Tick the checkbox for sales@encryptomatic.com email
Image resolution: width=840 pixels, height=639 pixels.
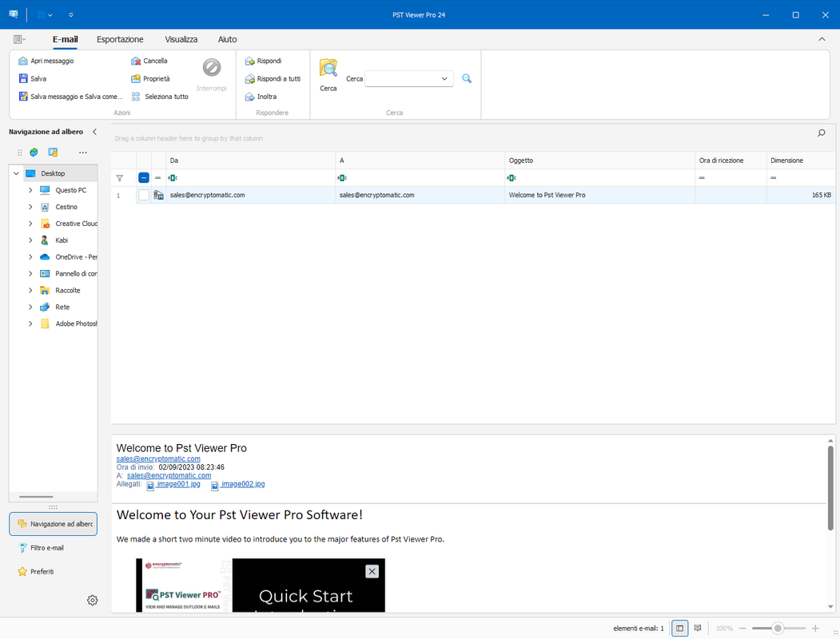144,196
